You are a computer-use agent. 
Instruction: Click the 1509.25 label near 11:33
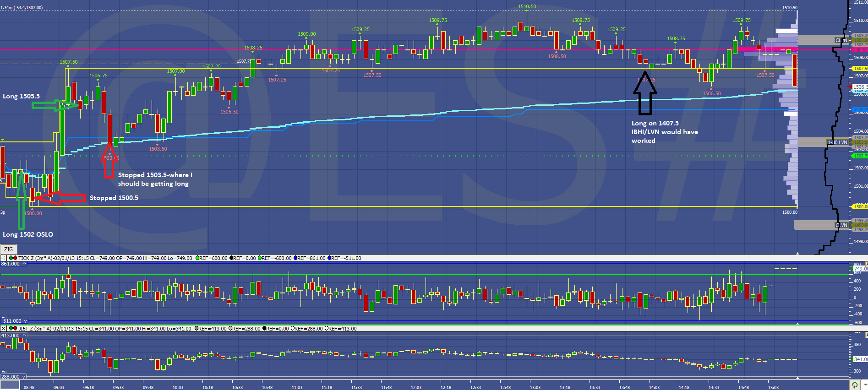tap(360, 29)
